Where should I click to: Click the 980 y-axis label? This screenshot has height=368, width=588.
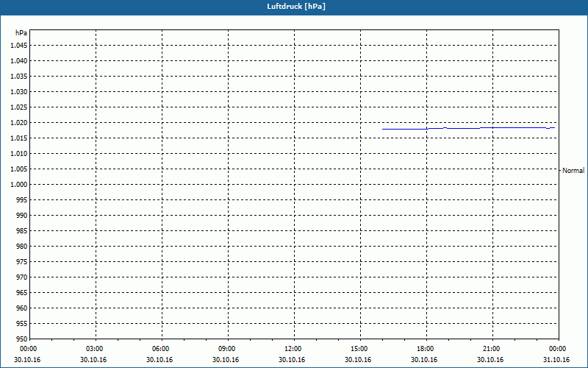pyautogui.click(x=22, y=247)
